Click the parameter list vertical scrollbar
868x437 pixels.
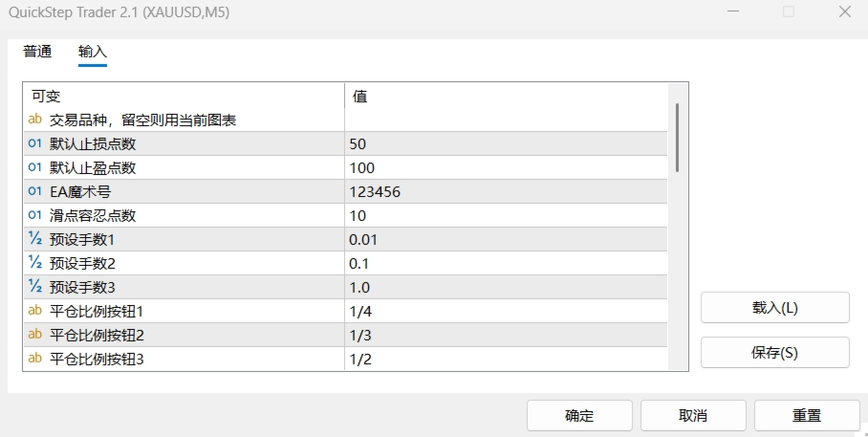coord(678,138)
